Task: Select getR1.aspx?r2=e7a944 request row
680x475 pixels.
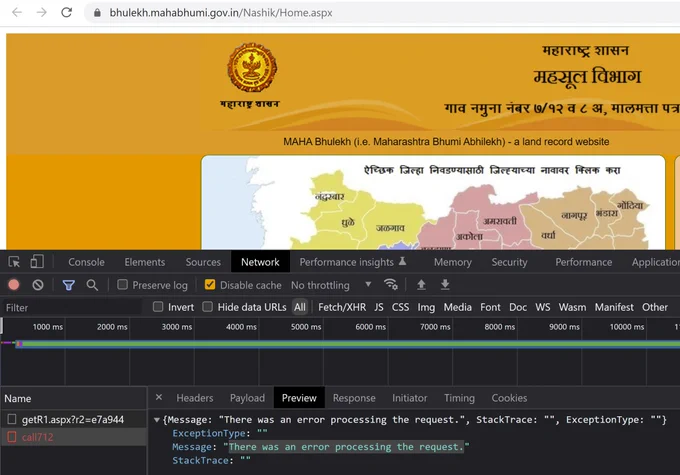Action: click(73, 419)
